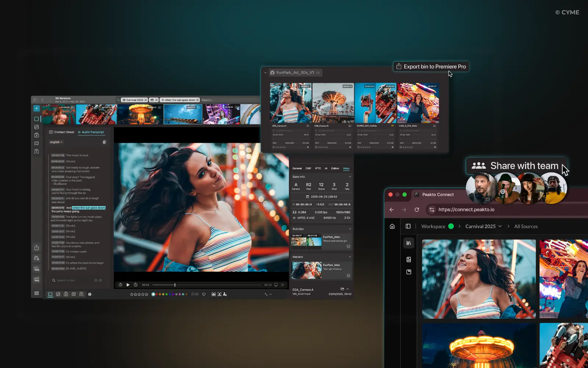This screenshot has width=588, height=368.
Task: Collapse the FunPark_Ad_30s_V1 bin
Action: coord(265,73)
